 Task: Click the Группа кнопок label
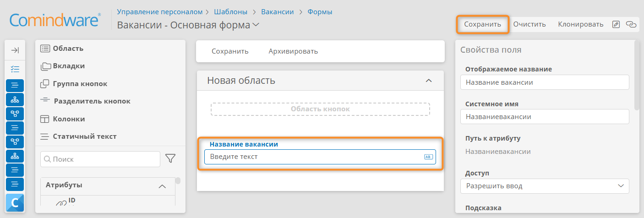click(x=80, y=84)
